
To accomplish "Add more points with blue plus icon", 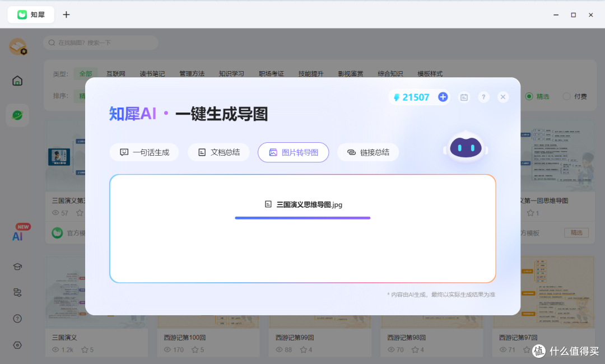I will (x=443, y=97).
